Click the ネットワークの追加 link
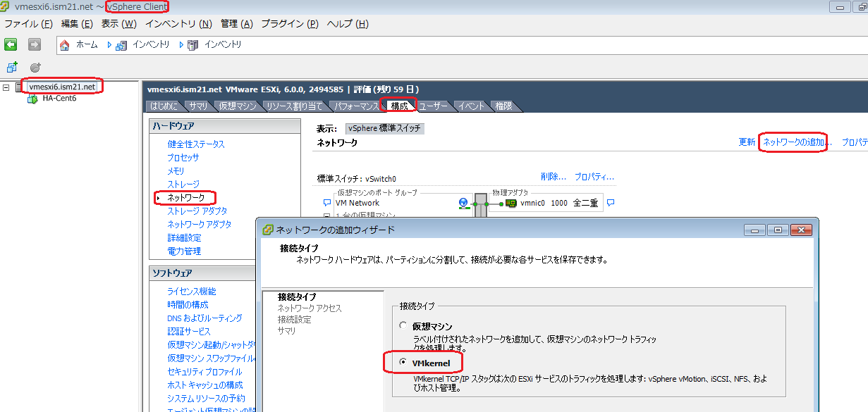This screenshot has height=412, width=868. (x=794, y=142)
